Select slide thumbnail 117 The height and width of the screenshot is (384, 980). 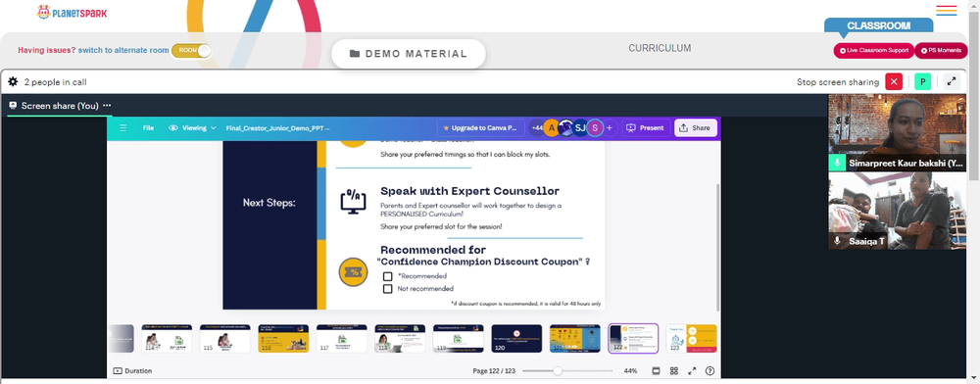pyautogui.click(x=342, y=338)
